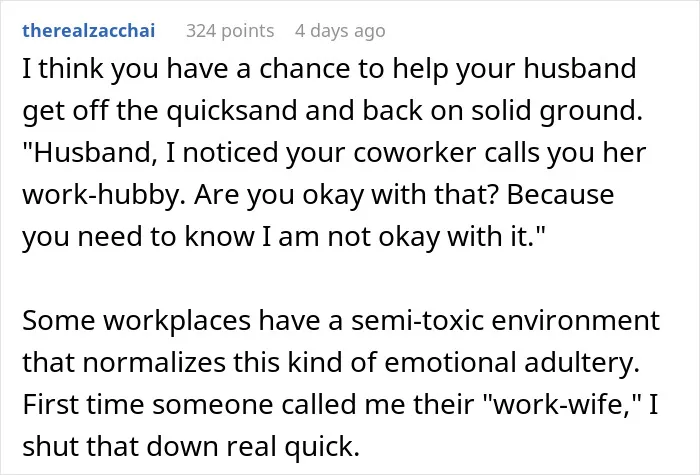
Task: Click the 324 points score label
Action: pyautogui.click(x=230, y=31)
